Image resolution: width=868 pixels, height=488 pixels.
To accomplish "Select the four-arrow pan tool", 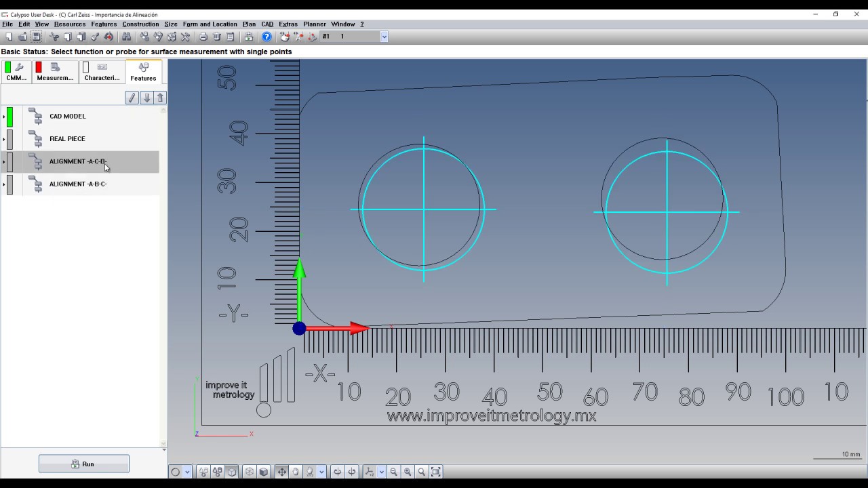I will click(x=282, y=472).
